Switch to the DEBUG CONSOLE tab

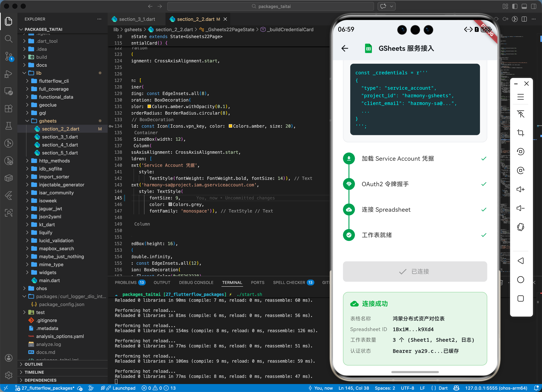coord(196,282)
